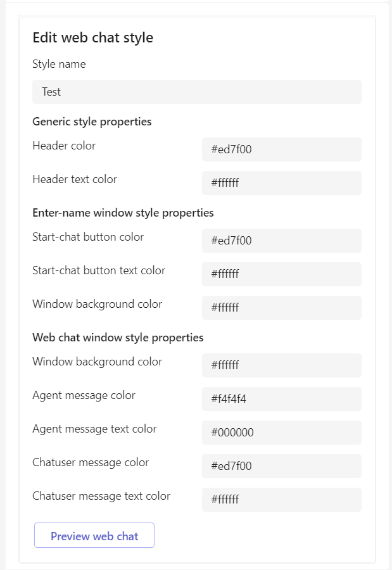Edit the Agent message color field showing #f4f4f4
The width and height of the screenshot is (392, 570).
pos(281,399)
